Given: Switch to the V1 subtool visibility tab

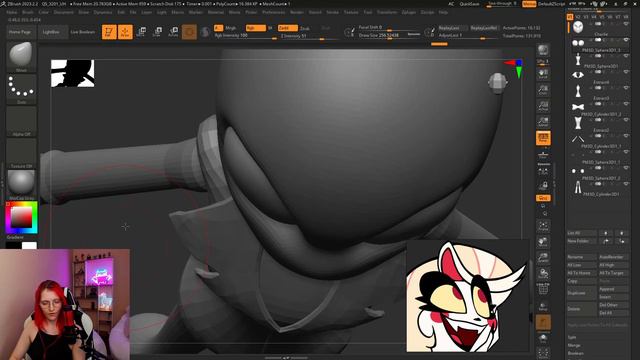Looking at the screenshot, I should [x=570, y=17].
